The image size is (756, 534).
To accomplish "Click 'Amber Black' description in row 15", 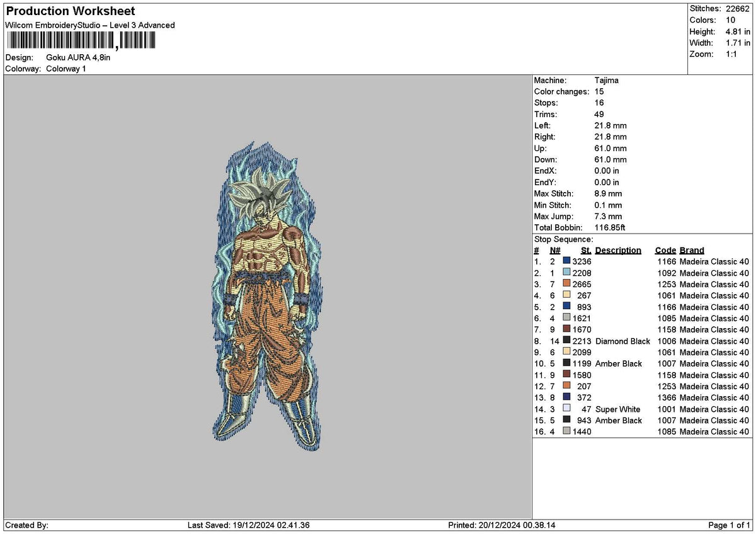I will tap(619, 421).
